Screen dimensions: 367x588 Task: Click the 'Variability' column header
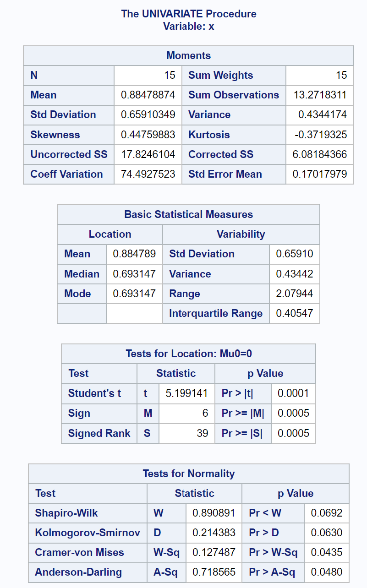pos(241,234)
